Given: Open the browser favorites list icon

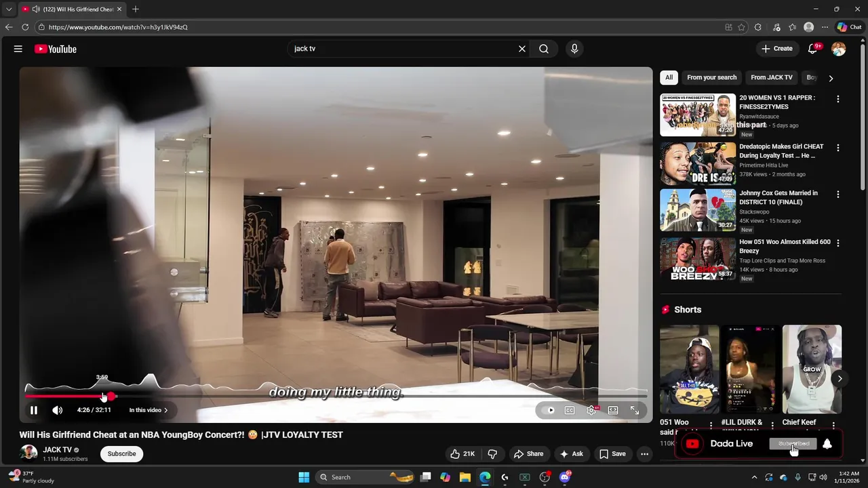Looking at the screenshot, I should point(792,27).
